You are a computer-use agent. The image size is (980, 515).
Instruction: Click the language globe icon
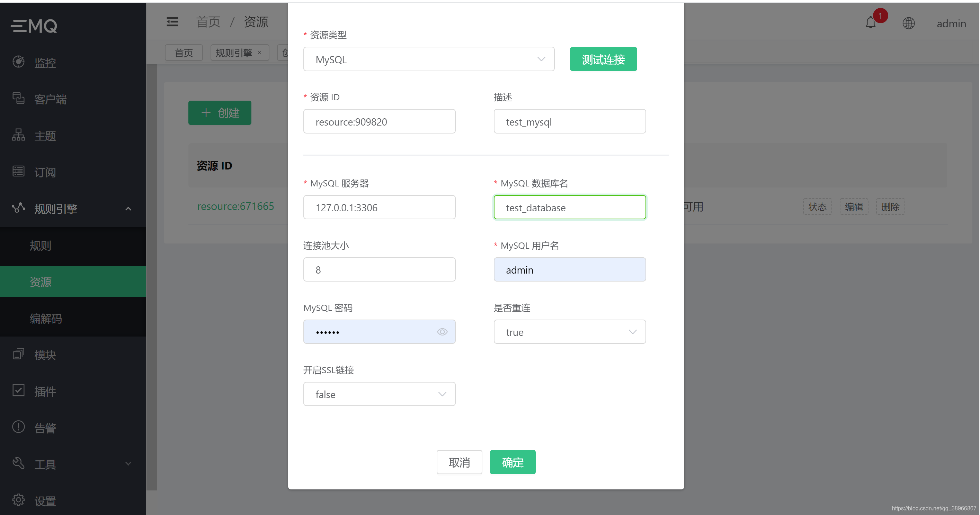click(x=909, y=23)
